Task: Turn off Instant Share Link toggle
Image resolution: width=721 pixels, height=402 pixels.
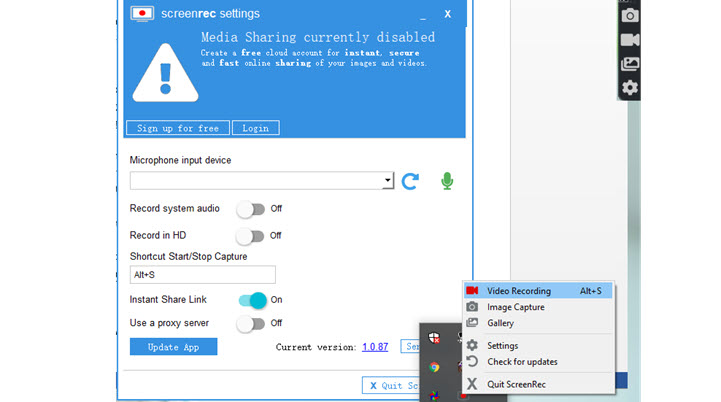Action: 252,300
